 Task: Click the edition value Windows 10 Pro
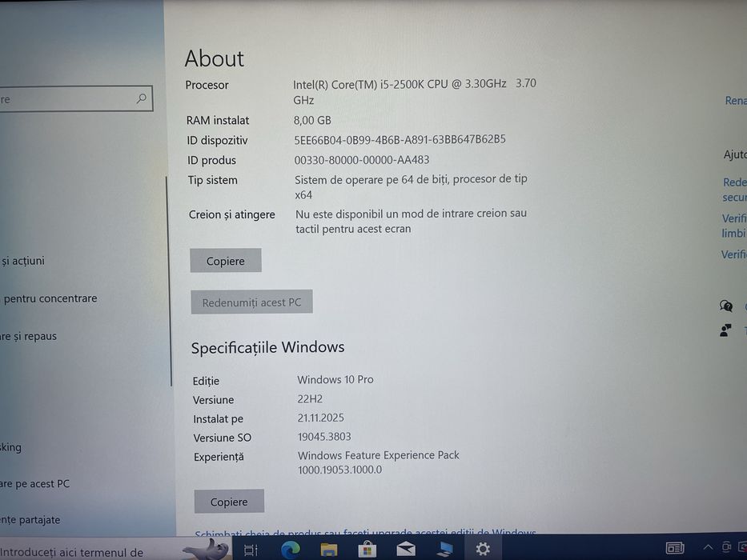[335, 379]
